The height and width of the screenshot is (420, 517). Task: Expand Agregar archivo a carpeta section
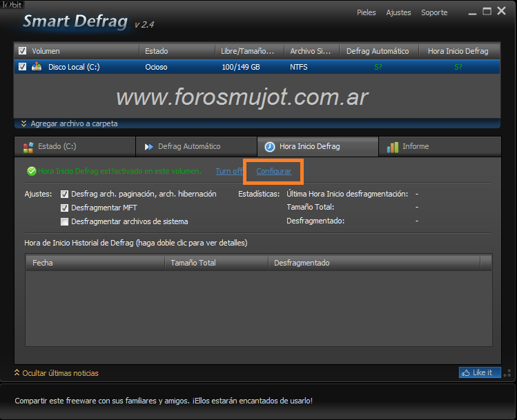69,124
